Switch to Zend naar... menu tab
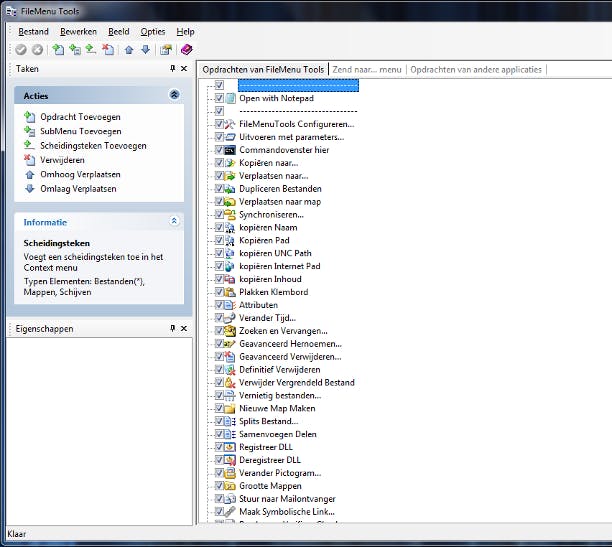612x547 pixels. tap(367, 69)
